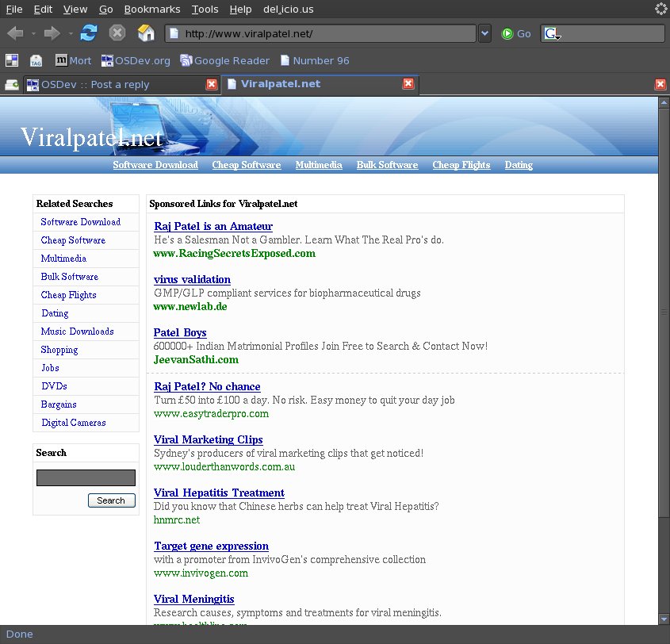Open the Number 96 bookmark

tap(315, 61)
